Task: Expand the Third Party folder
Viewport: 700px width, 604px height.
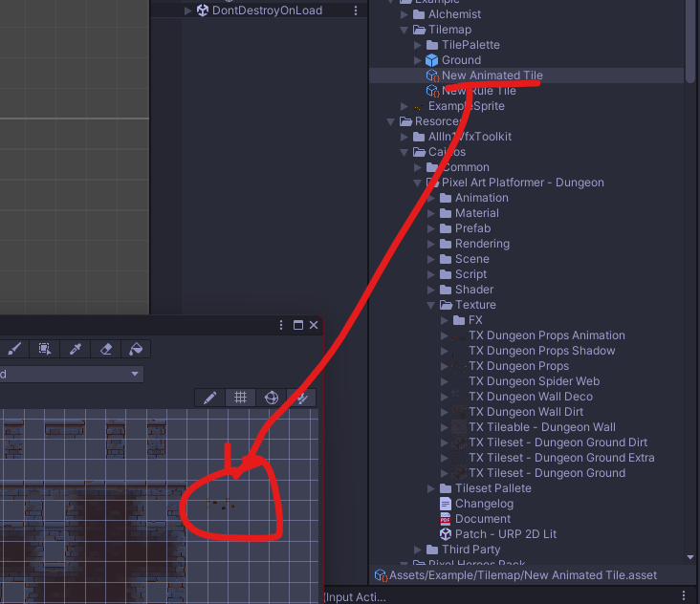Action: pos(417,550)
